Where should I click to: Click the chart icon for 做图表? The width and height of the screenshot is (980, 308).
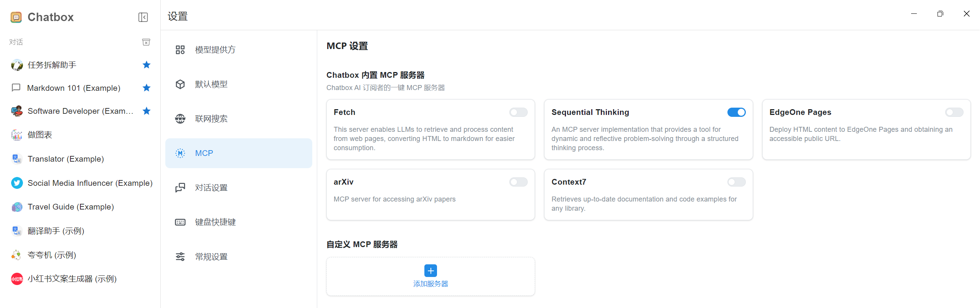17,135
